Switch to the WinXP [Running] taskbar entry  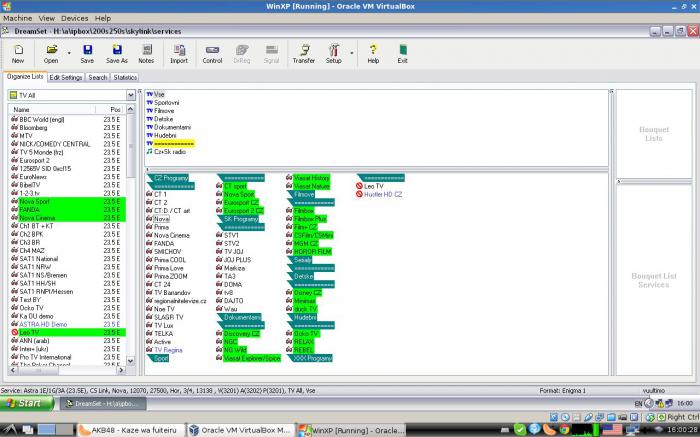tap(352, 430)
